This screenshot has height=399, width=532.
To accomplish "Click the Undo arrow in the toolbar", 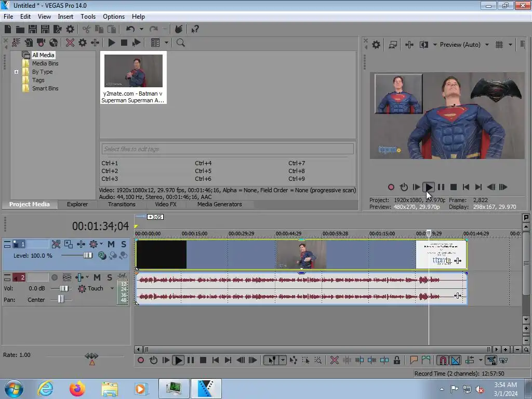I will pyautogui.click(x=130, y=29).
